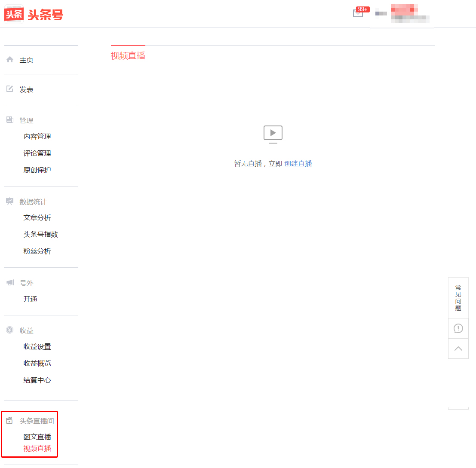The width and height of the screenshot is (476, 468).
Task: Click the 号外 megaphone icon
Action: click(x=9, y=282)
